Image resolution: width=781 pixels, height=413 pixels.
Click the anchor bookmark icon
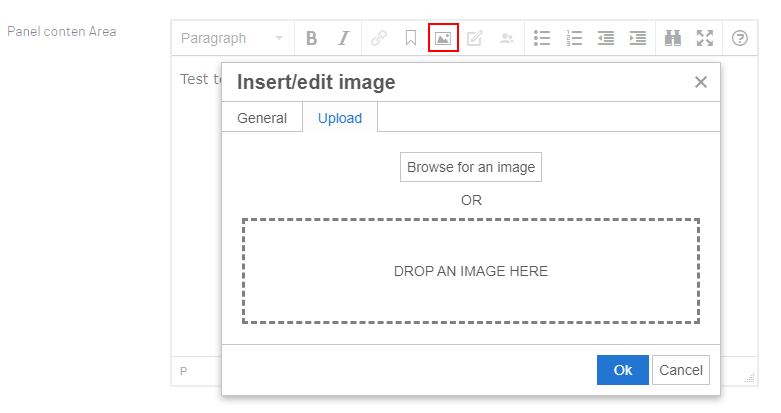tap(410, 38)
